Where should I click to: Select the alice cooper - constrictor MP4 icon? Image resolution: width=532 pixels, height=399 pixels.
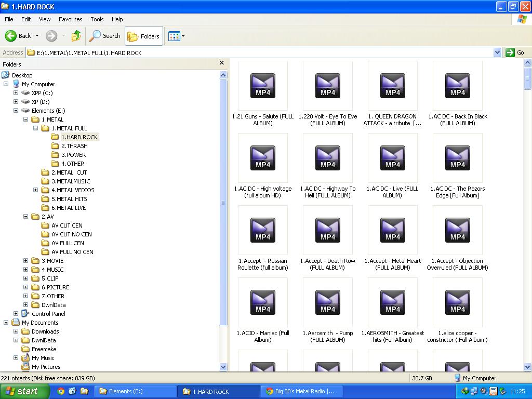[x=458, y=303]
